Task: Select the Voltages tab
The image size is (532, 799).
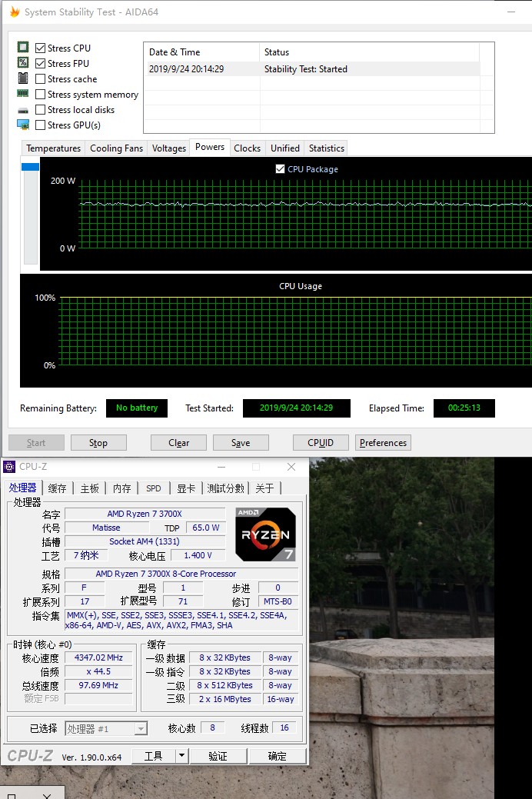Action: [168, 148]
